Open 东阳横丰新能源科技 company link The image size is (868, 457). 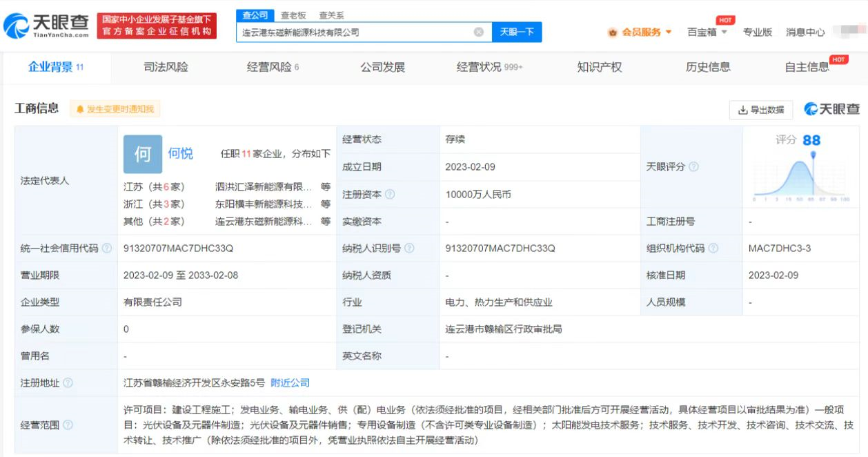264,204
